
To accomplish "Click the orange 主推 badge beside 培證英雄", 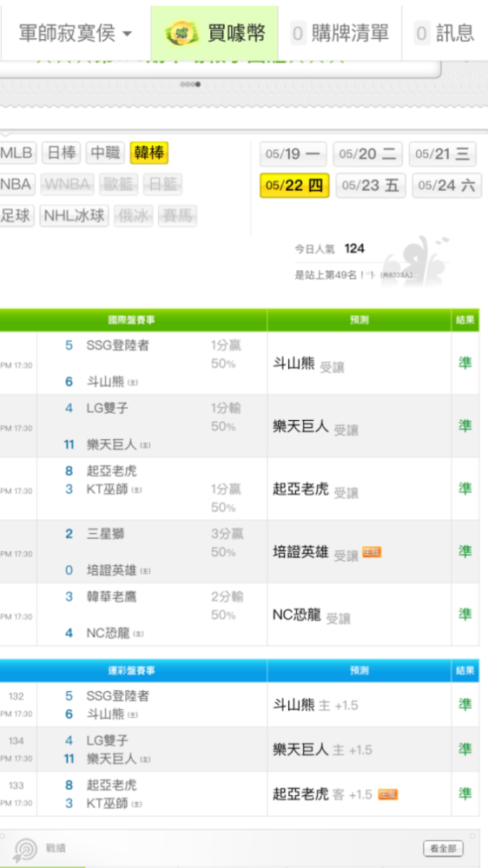I will coord(372,552).
